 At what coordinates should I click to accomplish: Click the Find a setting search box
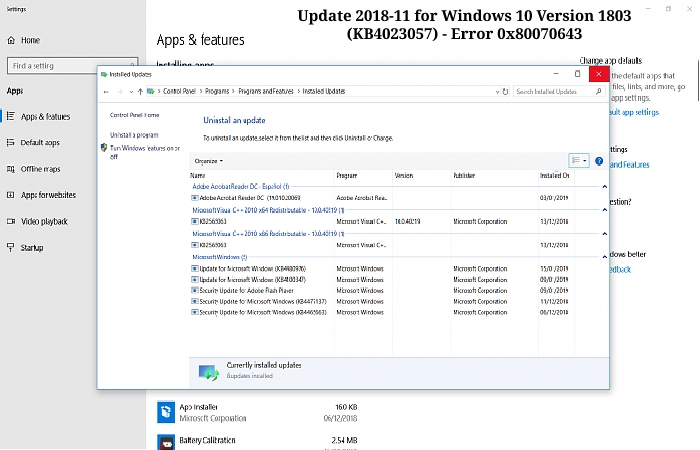pyautogui.click(x=72, y=66)
